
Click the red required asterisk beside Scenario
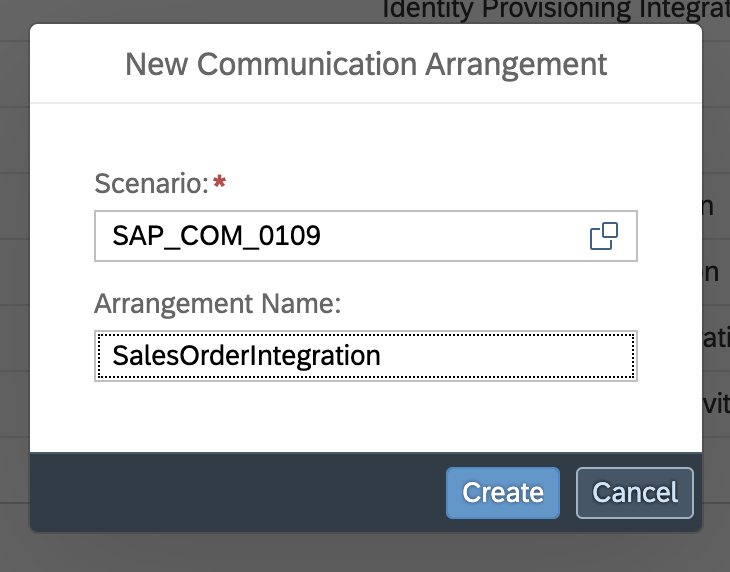[219, 181]
